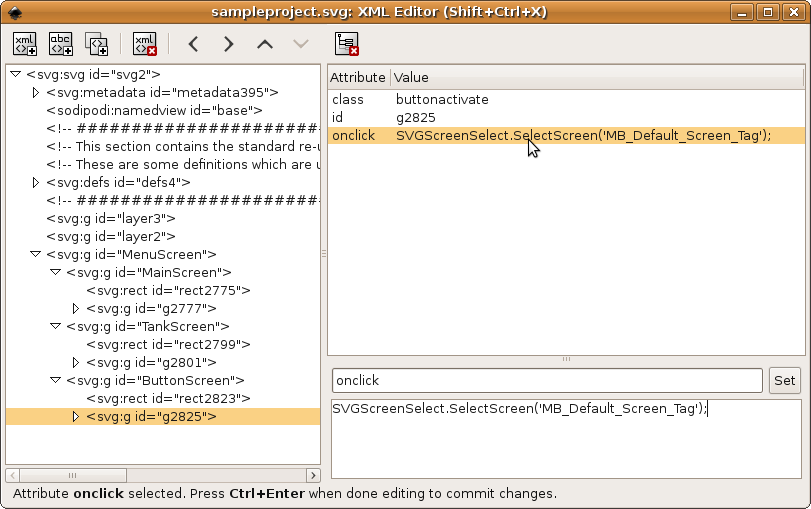Expand the g2825 group node
811x509 pixels.
76,416
